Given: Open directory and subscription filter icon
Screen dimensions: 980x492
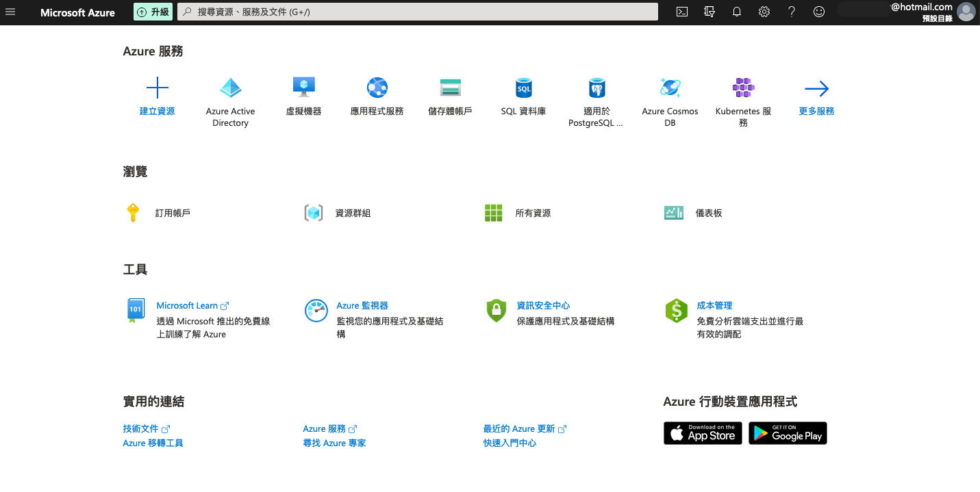Looking at the screenshot, I should pos(709,12).
